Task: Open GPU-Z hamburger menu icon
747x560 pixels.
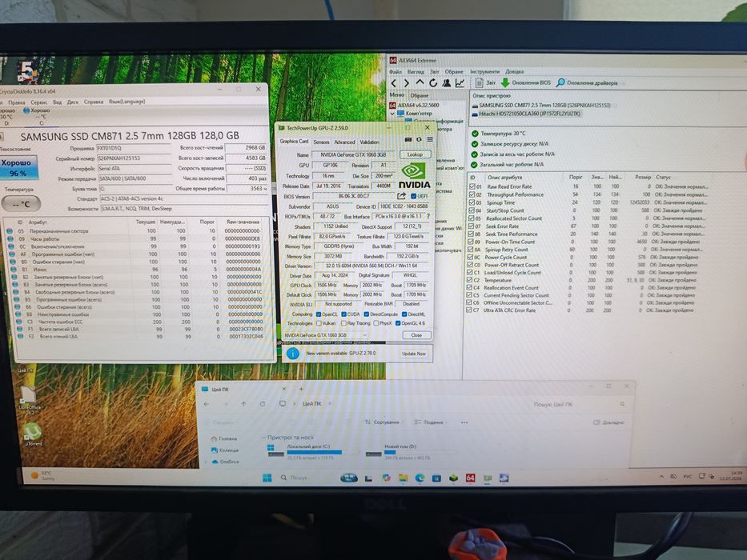Action: pos(430,139)
